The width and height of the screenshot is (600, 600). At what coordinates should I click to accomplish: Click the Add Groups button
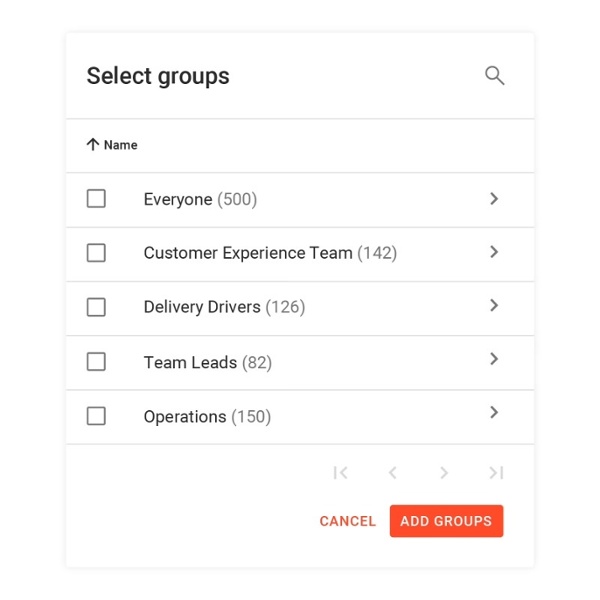pyautogui.click(x=446, y=521)
